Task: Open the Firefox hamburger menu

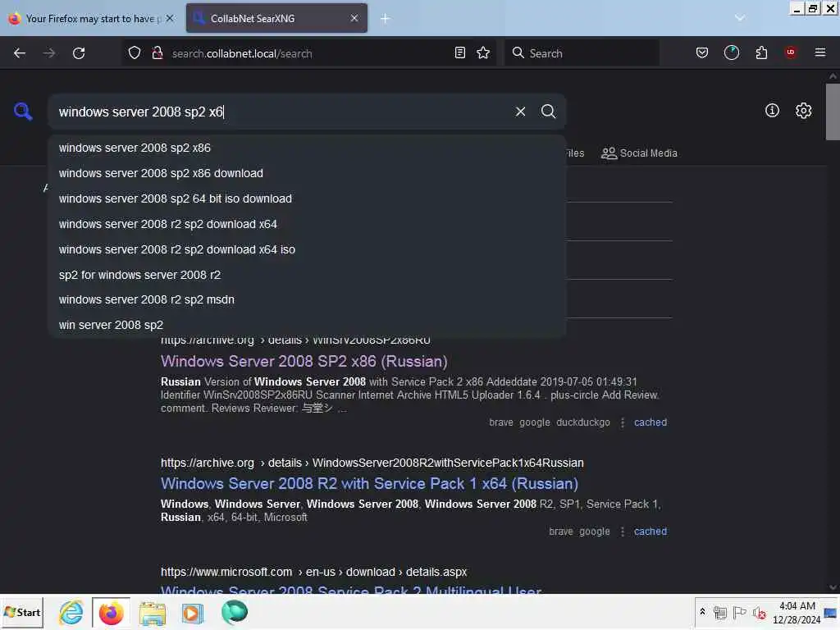Action: (x=819, y=52)
